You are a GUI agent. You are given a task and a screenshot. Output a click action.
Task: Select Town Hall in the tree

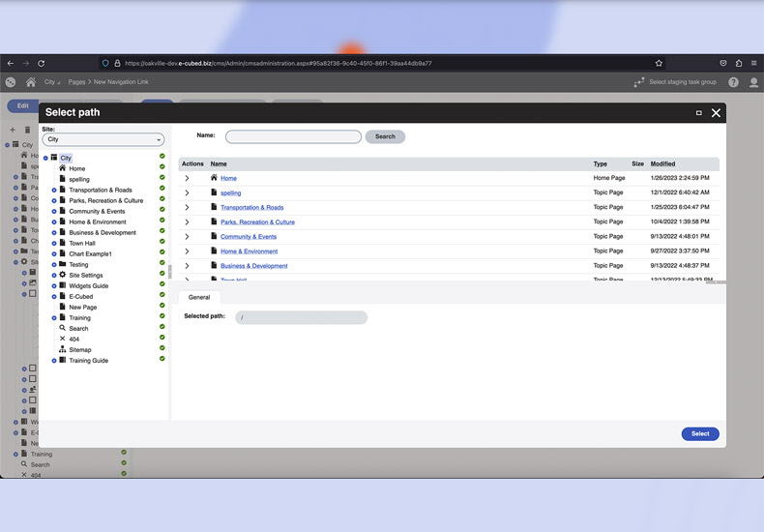pos(82,244)
